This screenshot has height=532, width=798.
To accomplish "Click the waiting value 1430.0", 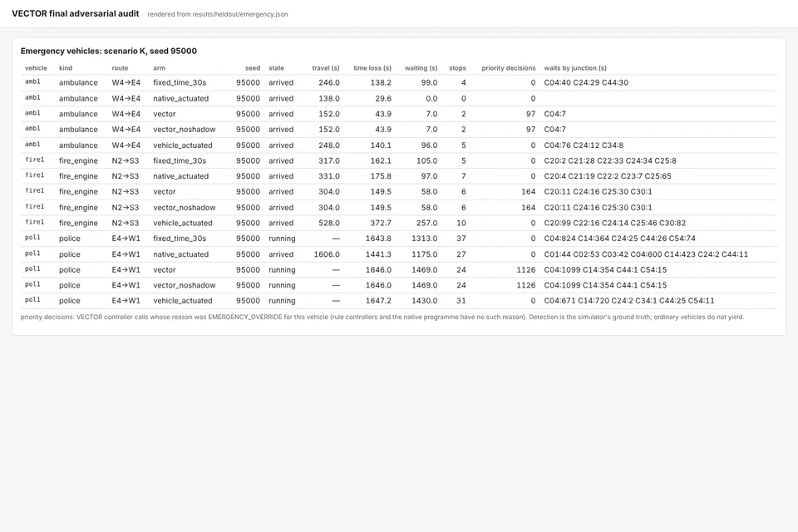I will point(425,301).
